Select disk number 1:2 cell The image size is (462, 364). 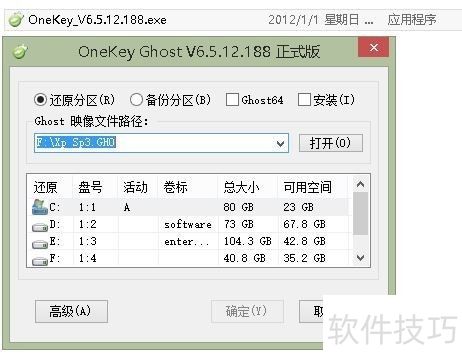(x=88, y=224)
